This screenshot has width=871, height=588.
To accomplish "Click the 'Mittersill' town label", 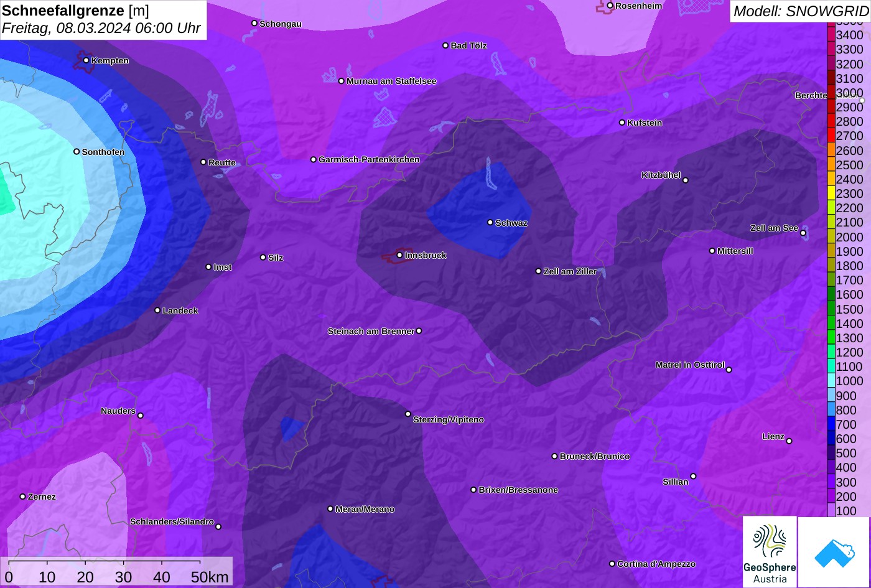I will (x=735, y=251).
